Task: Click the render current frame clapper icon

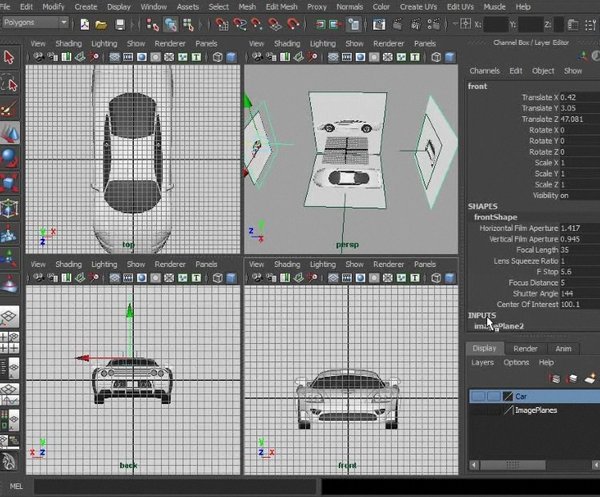Action: pyautogui.click(x=398, y=24)
